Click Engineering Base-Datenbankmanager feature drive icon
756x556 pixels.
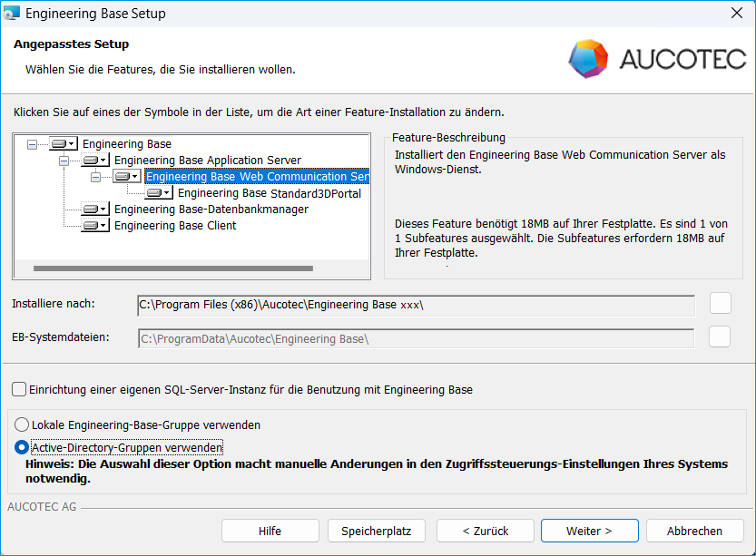click(x=94, y=210)
